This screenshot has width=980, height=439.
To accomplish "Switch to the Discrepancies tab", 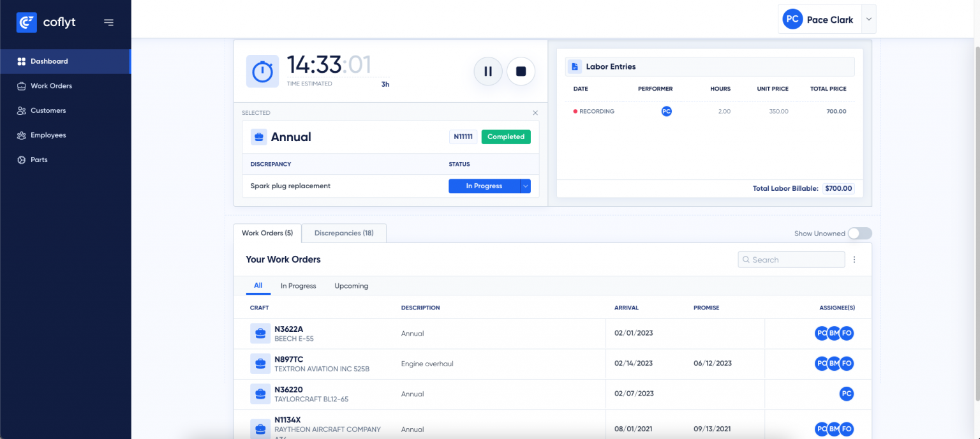I will pos(344,233).
